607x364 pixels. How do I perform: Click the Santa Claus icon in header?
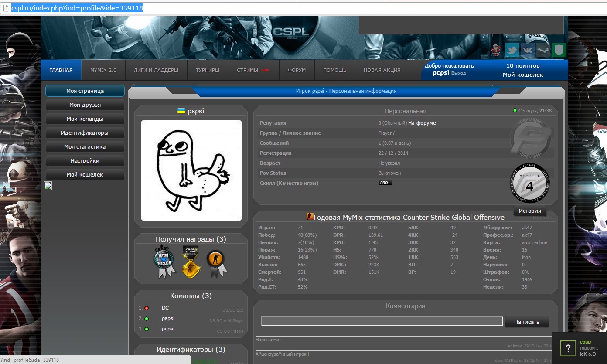[496, 50]
